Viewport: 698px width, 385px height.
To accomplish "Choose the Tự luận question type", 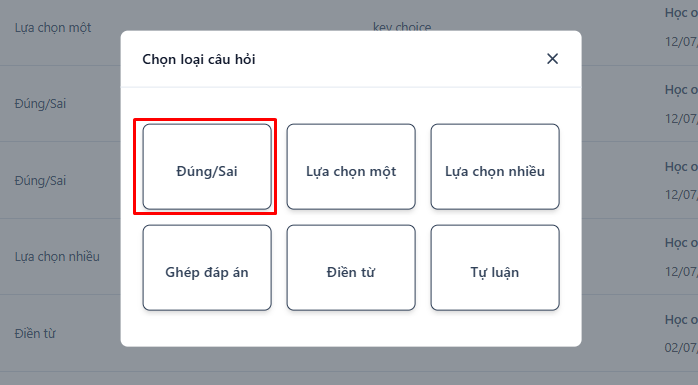I will tap(495, 267).
